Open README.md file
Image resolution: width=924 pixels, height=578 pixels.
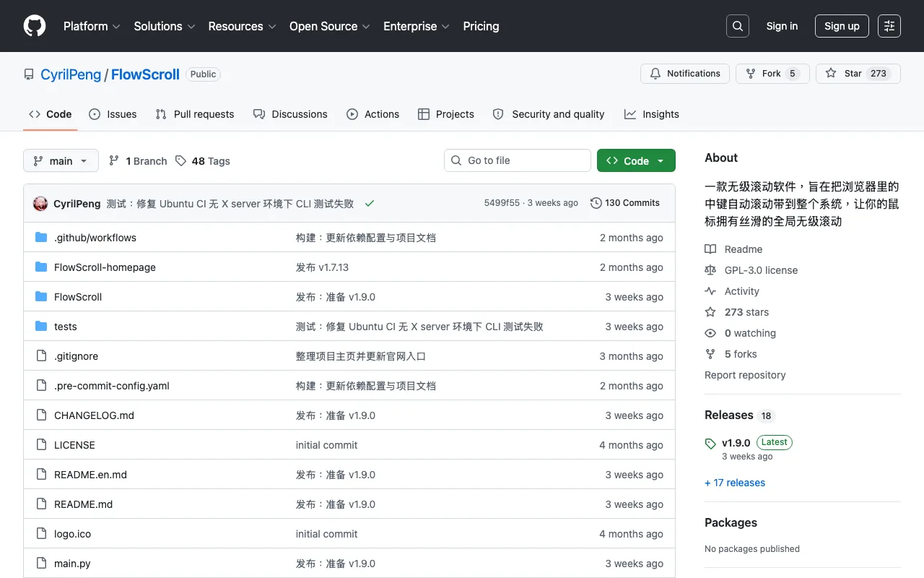83,504
